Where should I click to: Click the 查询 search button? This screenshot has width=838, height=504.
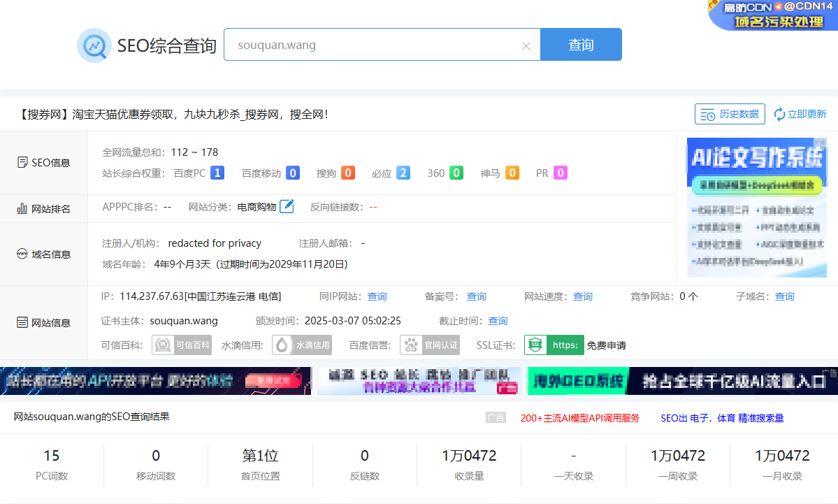coord(581,44)
